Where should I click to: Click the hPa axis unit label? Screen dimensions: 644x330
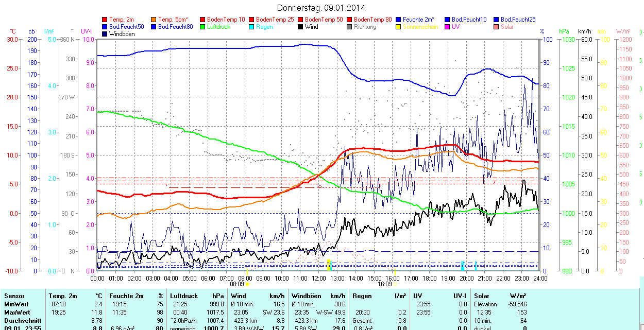pos(564,31)
